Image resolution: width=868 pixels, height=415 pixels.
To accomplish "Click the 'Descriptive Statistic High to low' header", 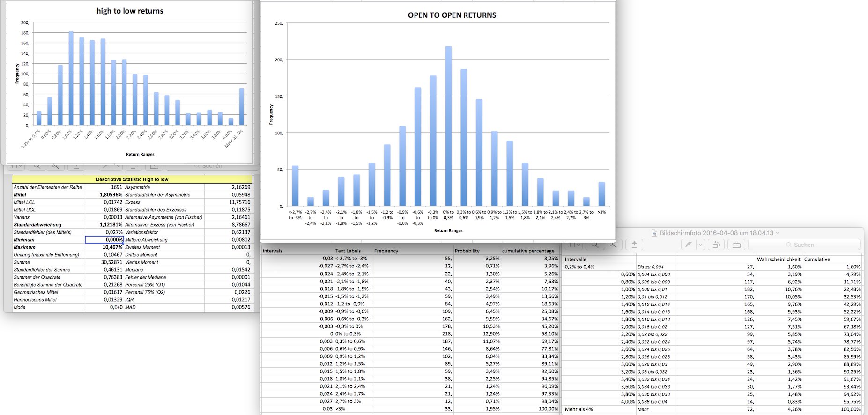I will 132,179.
